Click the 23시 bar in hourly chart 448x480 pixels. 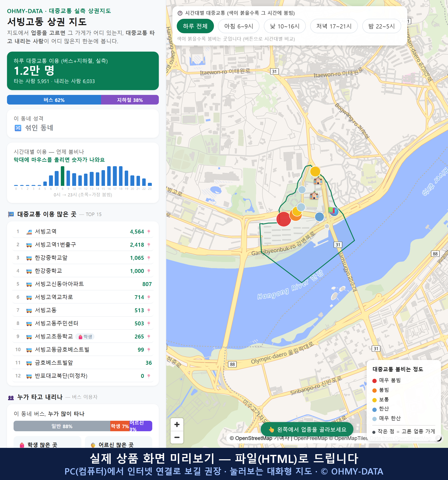(150, 184)
